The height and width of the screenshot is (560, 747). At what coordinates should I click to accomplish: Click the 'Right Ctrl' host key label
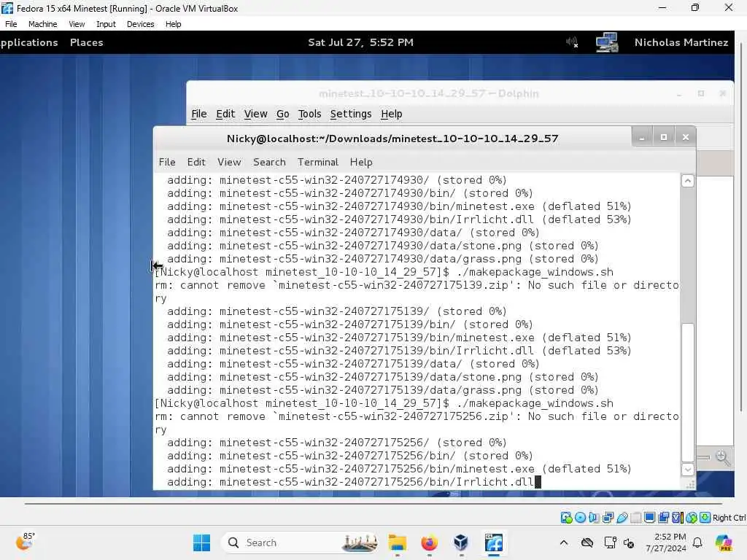pyautogui.click(x=729, y=518)
